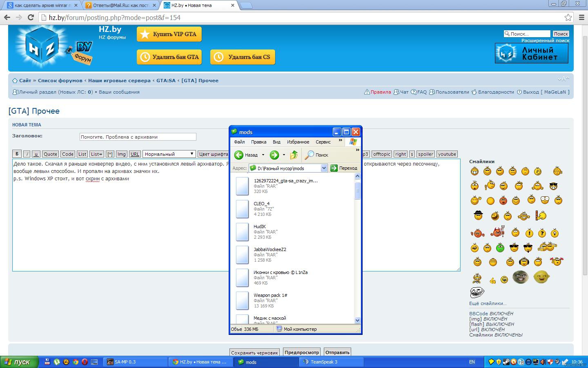This screenshot has width=588, height=368.
Task: Open the font size Нормальный dropdown
Action: pos(169,154)
